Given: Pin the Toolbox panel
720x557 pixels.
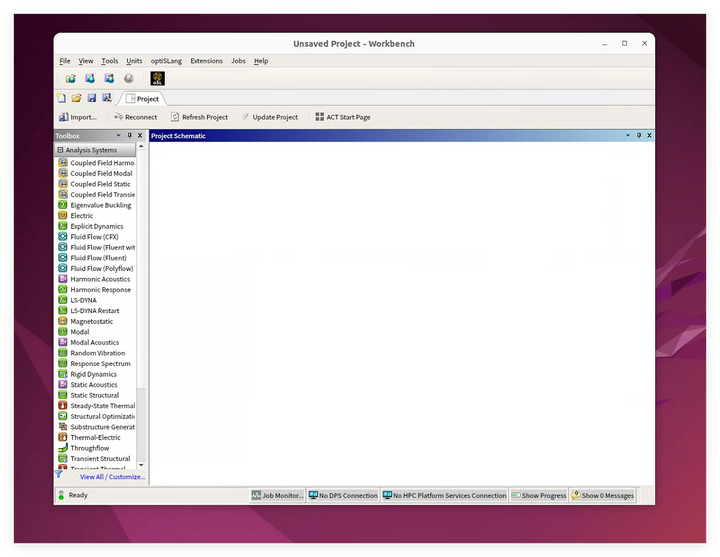Looking at the screenshot, I should tap(129, 135).
